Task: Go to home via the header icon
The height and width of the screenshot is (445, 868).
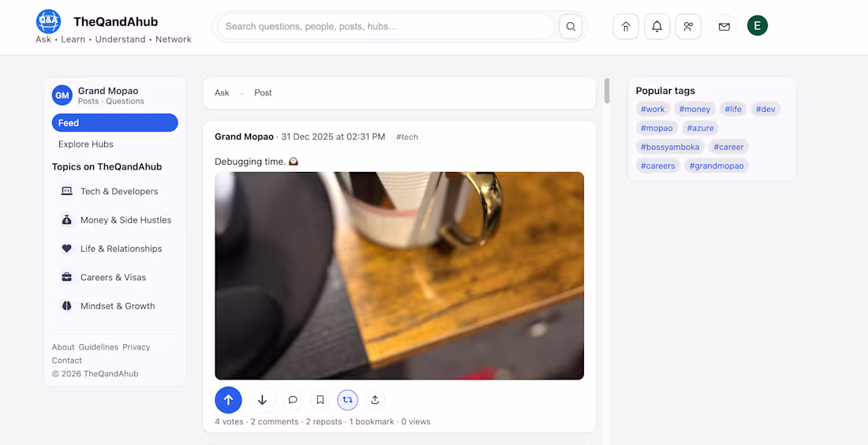Action: click(x=626, y=27)
